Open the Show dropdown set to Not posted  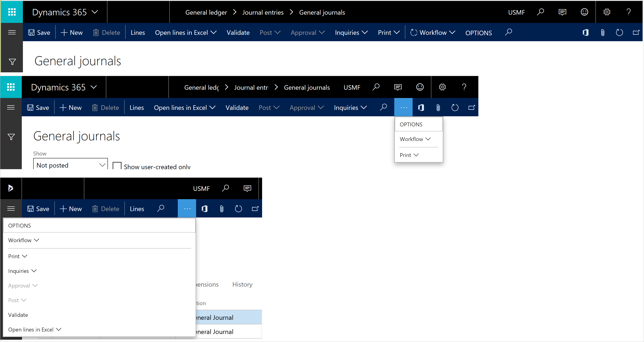tap(71, 164)
